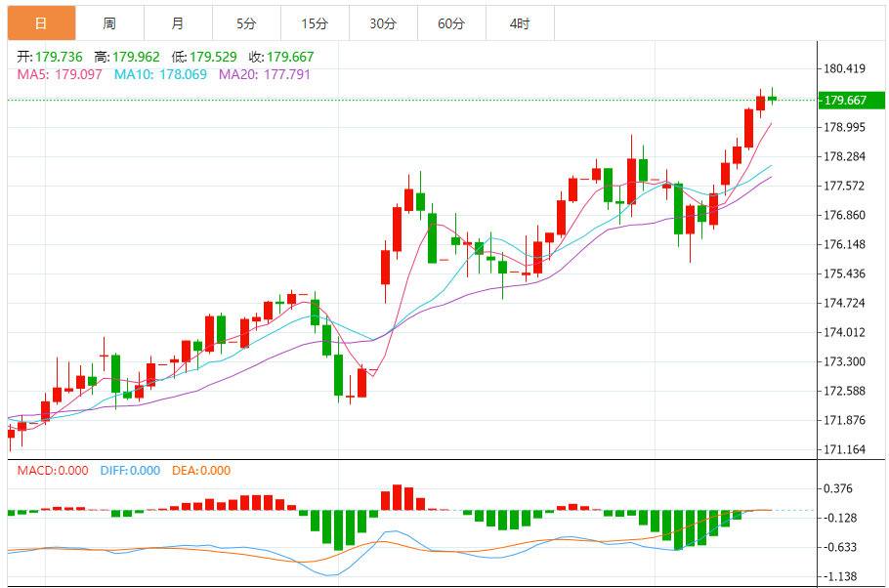The width and height of the screenshot is (889, 588).
Task: Click the 0.376 MACD axis label
Action: (838, 488)
